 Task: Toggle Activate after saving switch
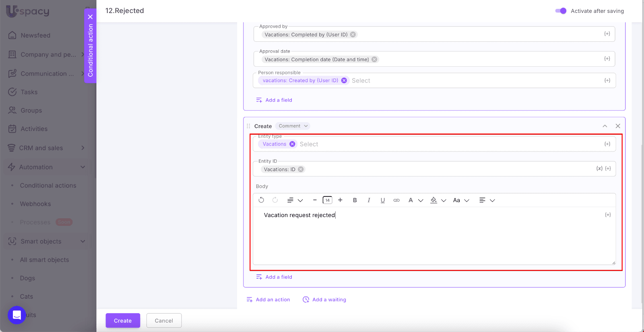point(561,11)
